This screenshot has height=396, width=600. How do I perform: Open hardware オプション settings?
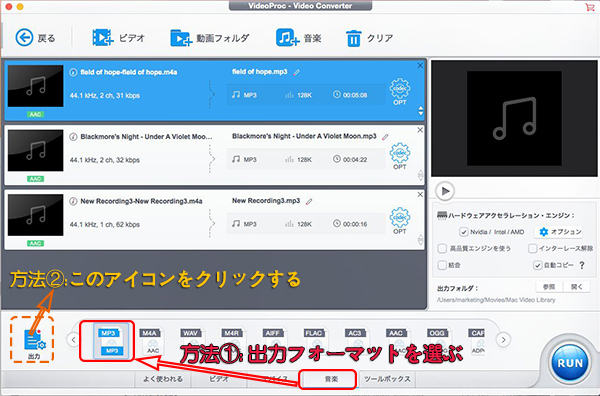(x=560, y=232)
